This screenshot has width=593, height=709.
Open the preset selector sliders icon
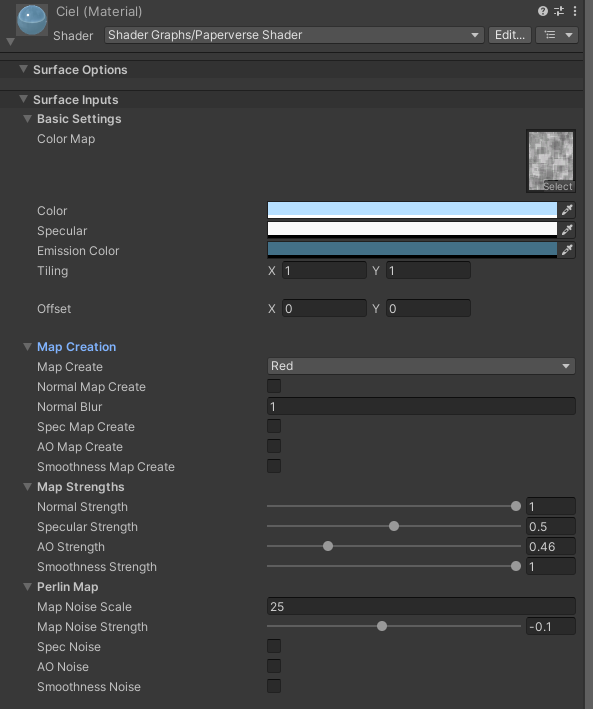[559, 11]
